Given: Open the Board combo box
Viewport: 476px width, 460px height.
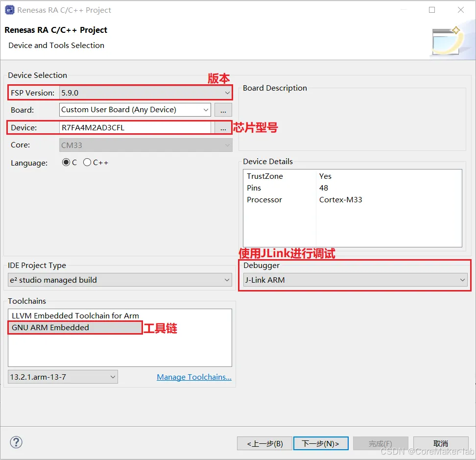Looking at the screenshot, I should (x=135, y=110).
